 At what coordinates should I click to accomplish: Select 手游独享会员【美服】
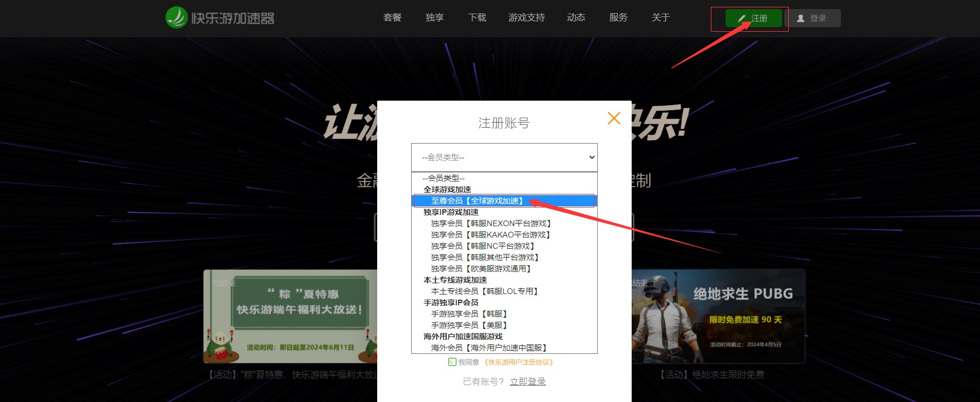(504, 325)
